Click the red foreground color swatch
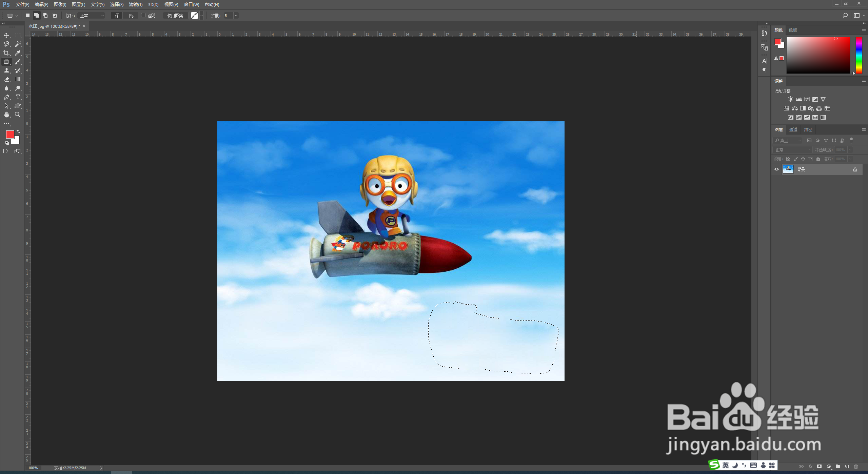Viewport: 868px width, 474px height. (x=10, y=134)
